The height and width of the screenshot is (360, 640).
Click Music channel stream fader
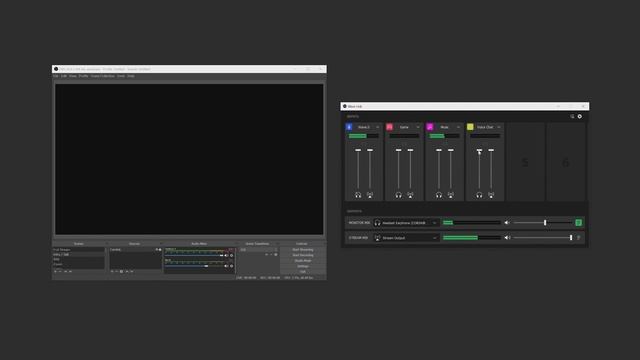tap(451, 169)
